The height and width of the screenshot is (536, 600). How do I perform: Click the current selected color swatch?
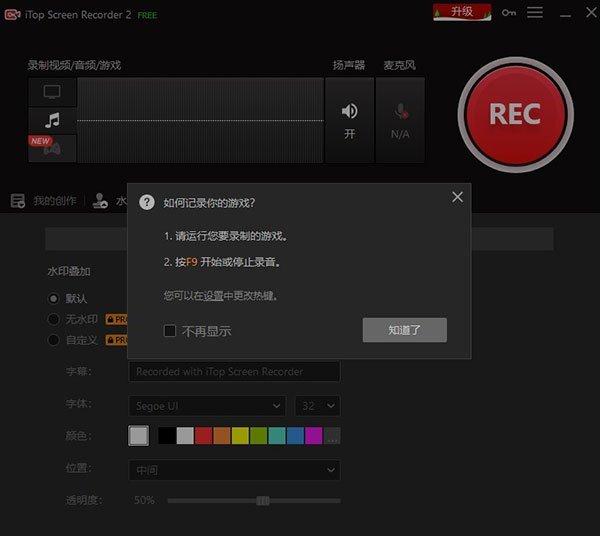tap(139, 435)
